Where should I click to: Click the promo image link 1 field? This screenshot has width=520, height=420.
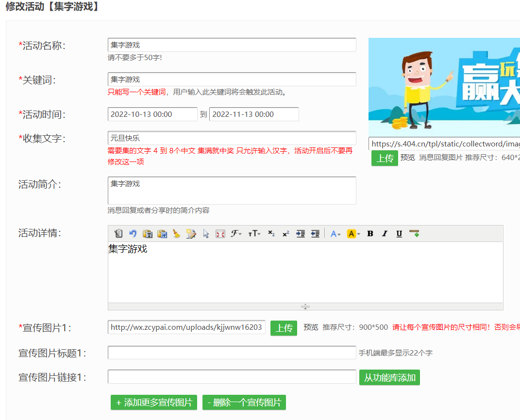pyautogui.click(x=232, y=377)
